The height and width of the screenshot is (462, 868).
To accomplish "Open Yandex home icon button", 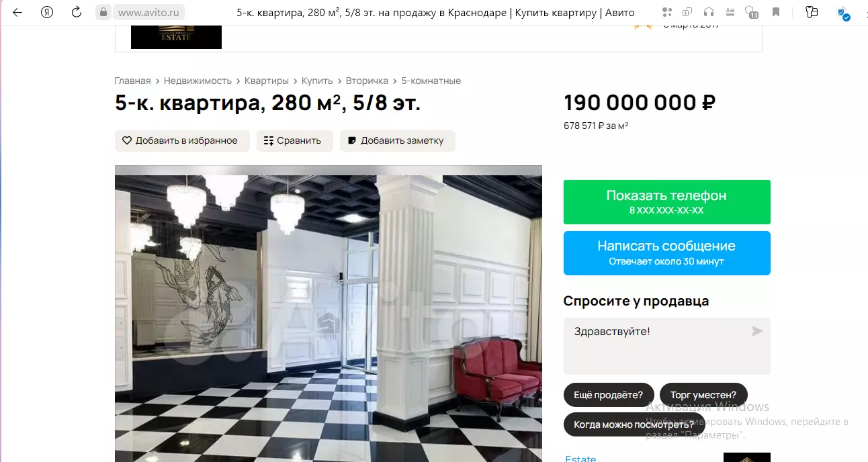I will click(46, 13).
